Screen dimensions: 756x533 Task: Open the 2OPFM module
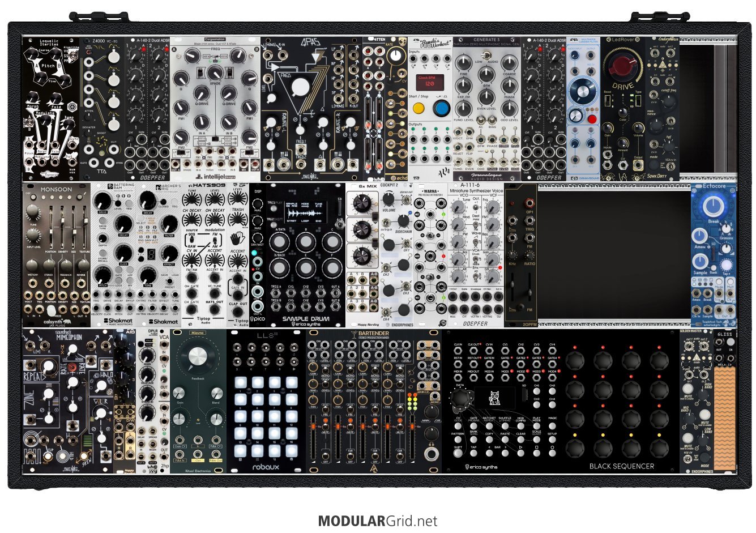point(521,255)
